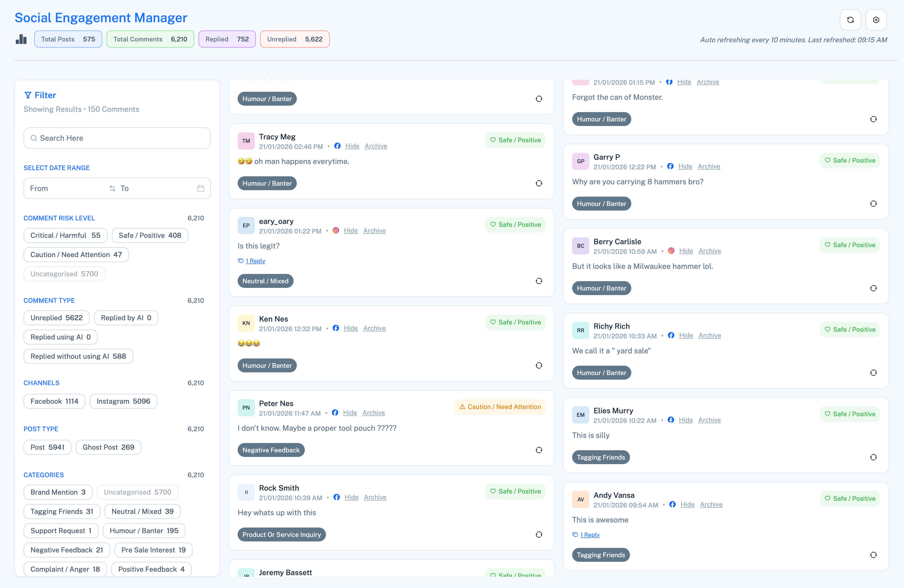Toggle the Ghost Post filter under Post Type

pyautogui.click(x=108, y=447)
